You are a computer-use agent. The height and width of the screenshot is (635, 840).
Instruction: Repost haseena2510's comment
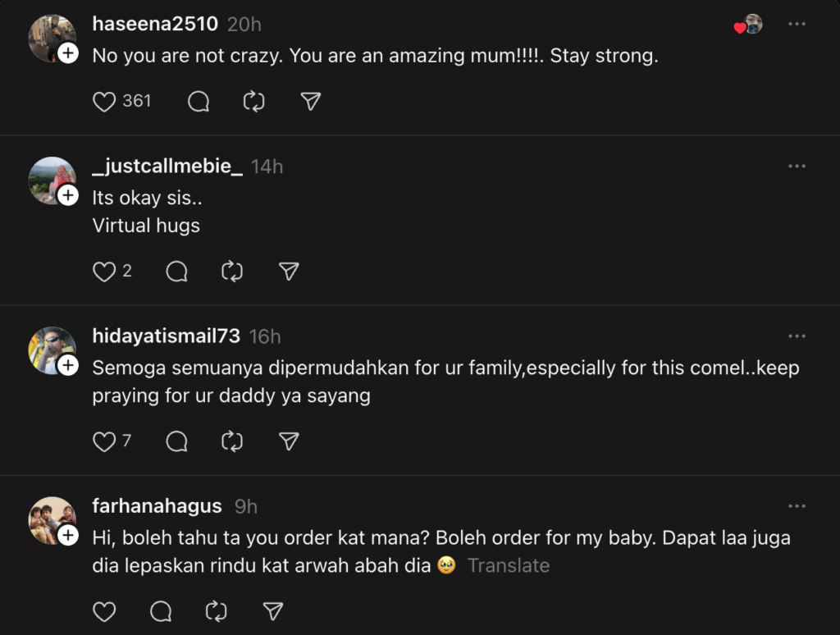[254, 102]
